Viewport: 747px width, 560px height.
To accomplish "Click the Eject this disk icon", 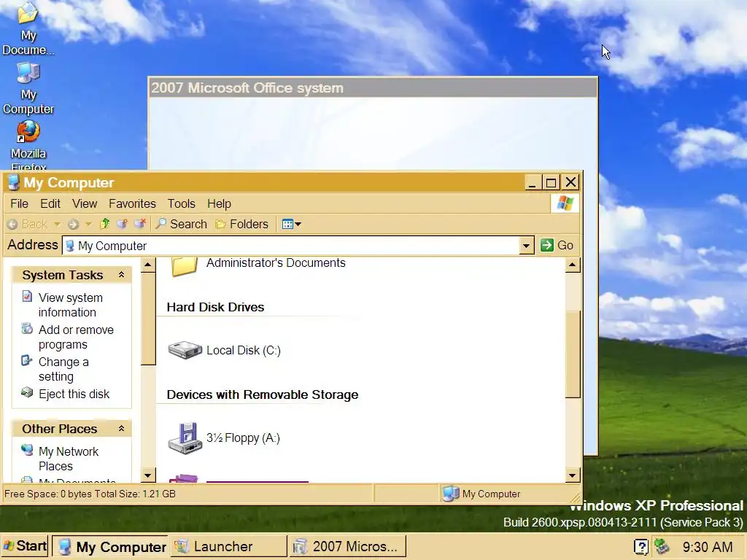I will 27,393.
